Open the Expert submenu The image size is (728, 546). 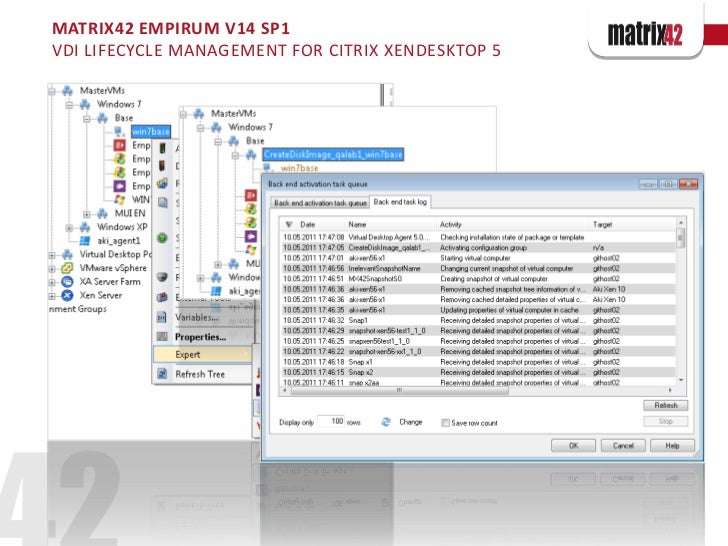point(203,355)
